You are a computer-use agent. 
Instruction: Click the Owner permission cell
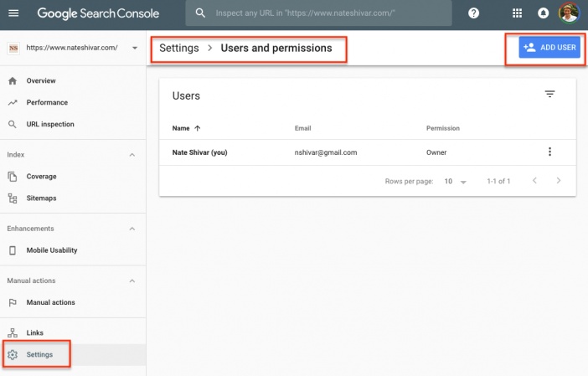pyautogui.click(x=436, y=152)
